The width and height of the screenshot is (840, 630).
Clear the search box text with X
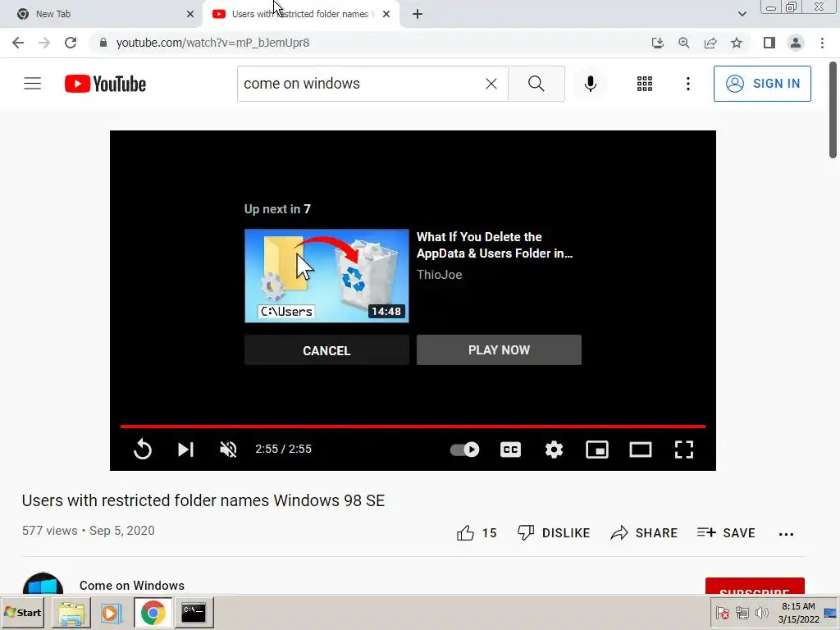click(x=491, y=84)
